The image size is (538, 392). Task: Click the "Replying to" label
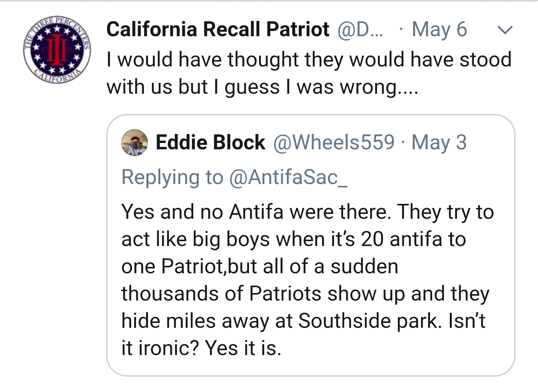pyautogui.click(x=172, y=177)
